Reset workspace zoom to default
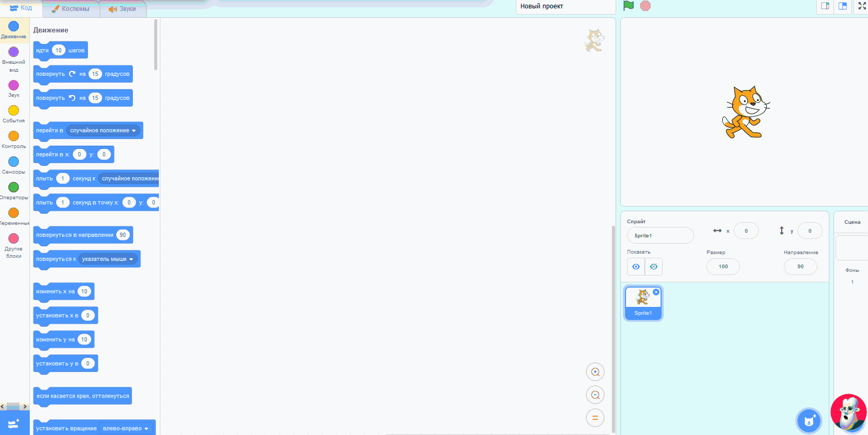The width and height of the screenshot is (868, 435). tap(595, 418)
